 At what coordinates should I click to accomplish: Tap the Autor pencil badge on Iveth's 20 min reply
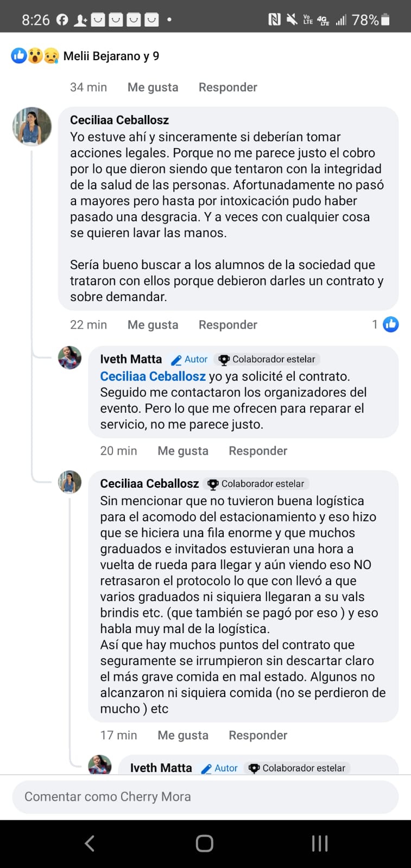point(189,359)
